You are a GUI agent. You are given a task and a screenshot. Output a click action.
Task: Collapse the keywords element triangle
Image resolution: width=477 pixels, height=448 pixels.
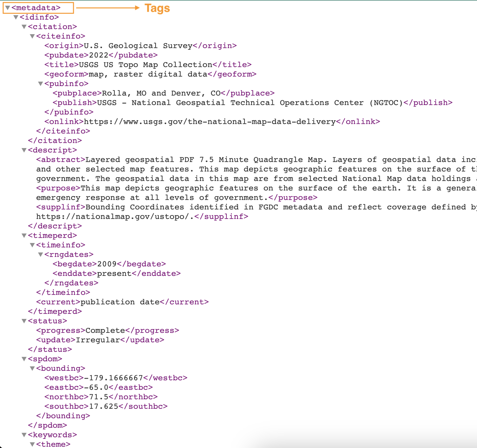pos(24,435)
